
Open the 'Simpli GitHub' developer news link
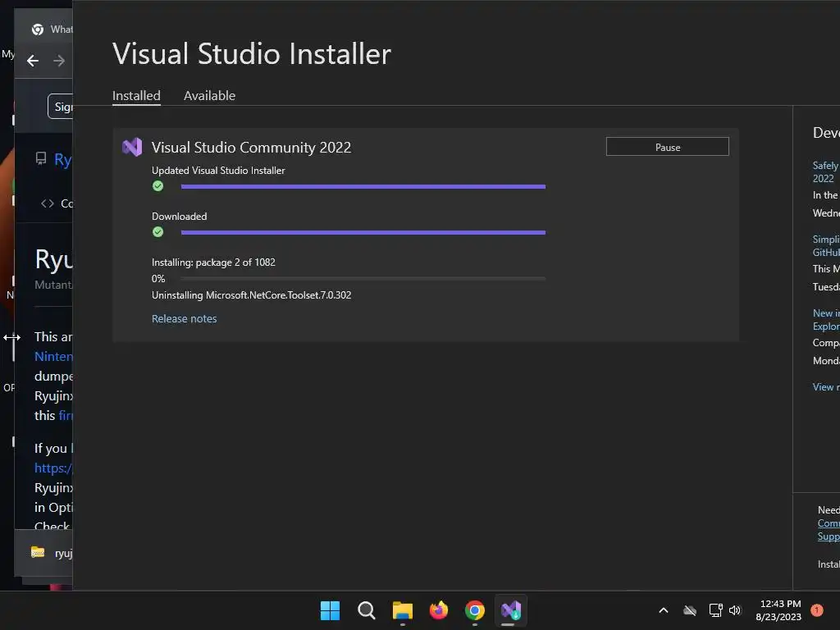(x=825, y=246)
